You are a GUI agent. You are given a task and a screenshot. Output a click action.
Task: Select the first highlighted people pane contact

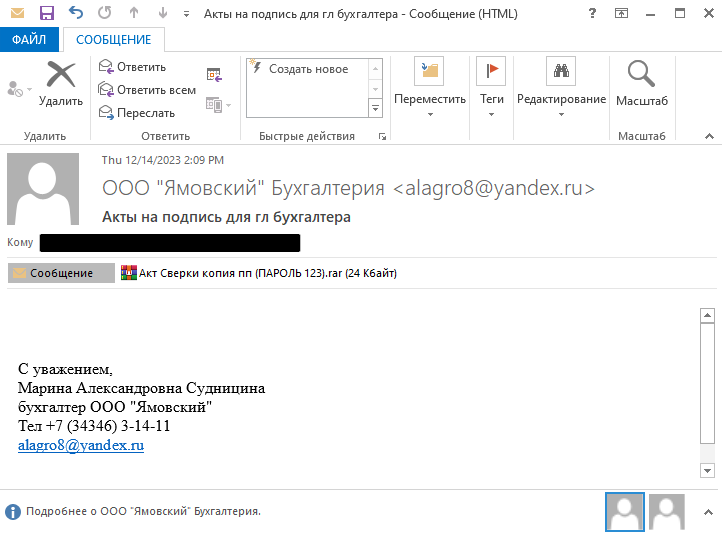click(625, 512)
